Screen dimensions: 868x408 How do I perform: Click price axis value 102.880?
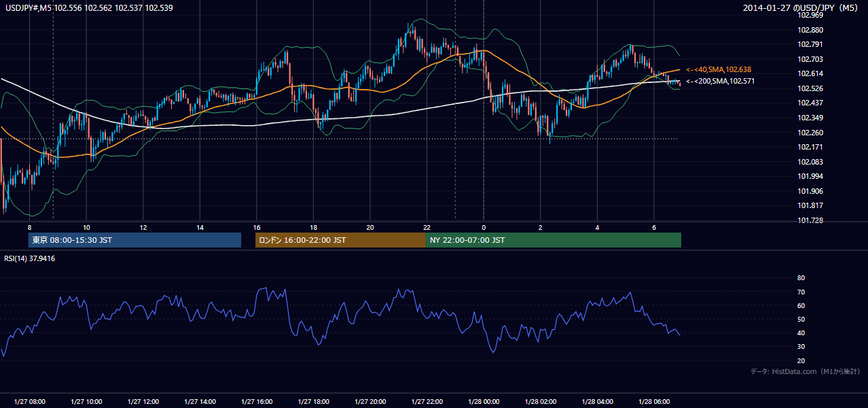pyautogui.click(x=810, y=30)
